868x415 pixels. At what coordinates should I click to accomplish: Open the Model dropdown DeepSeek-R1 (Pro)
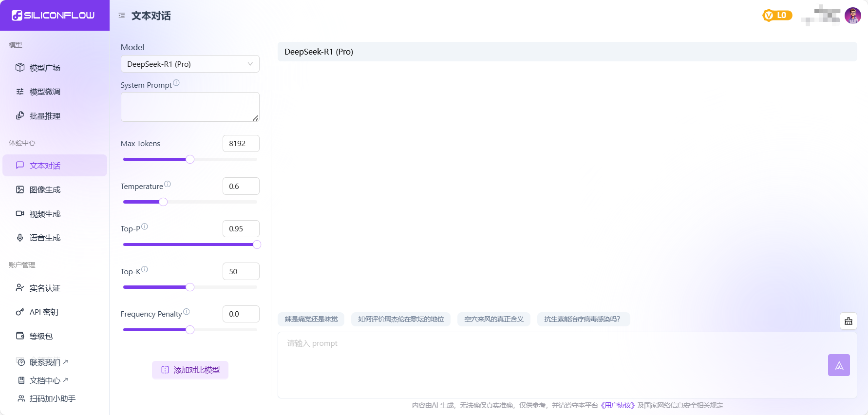[x=190, y=64]
